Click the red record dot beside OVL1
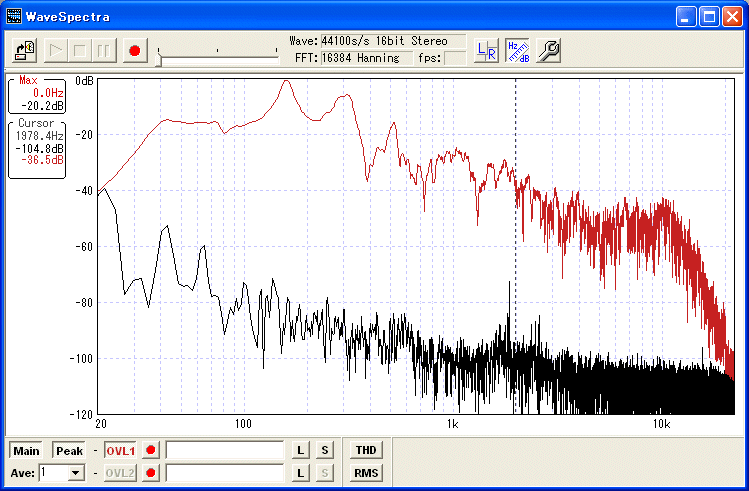The height and width of the screenshot is (491, 749). tap(151, 451)
